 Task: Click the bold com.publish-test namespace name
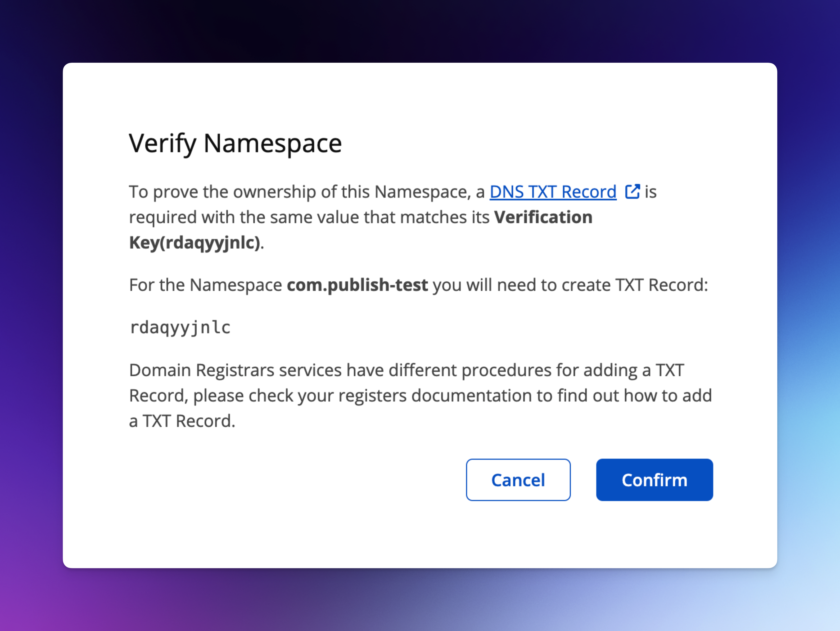click(x=357, y=285)
